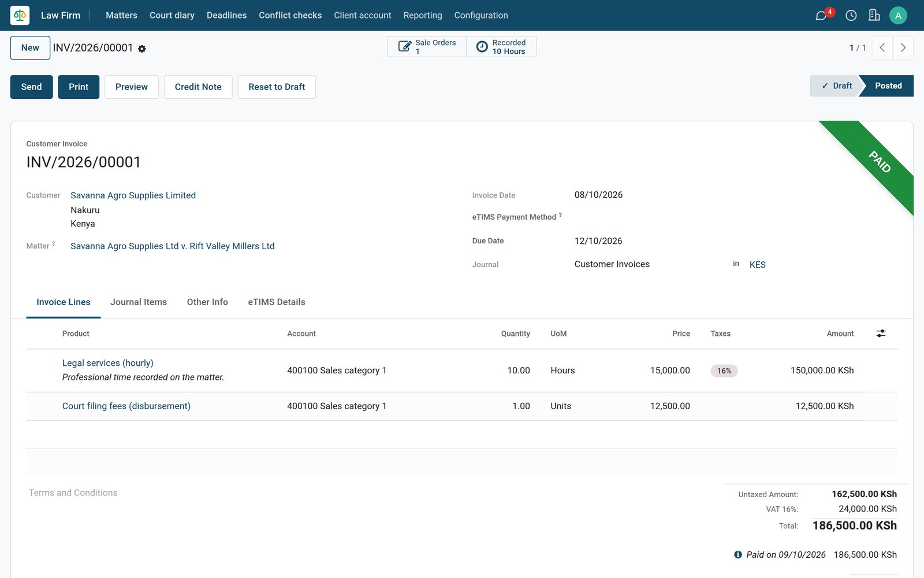Open the Law Firm app home icon
Viewport: 924px width, 578px height.
20,15
